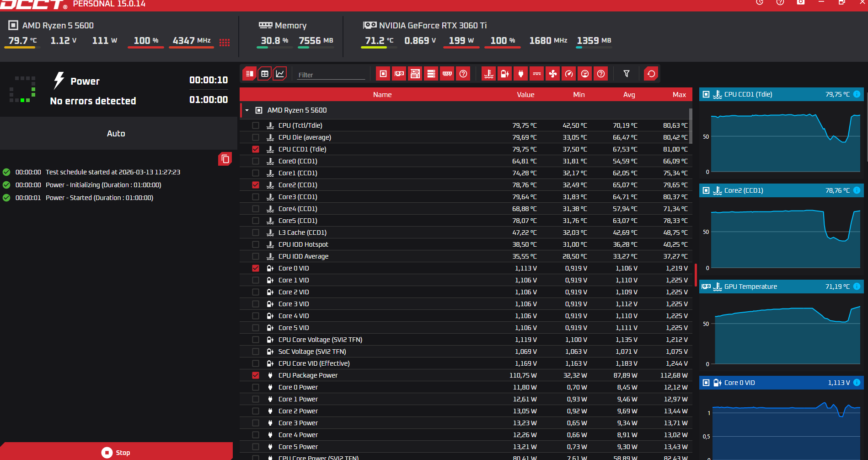Image resolution: width=868 pixels, height=460 pixels.
Task: Uncheck the CPU CCD1 (Tdie) checkbox
Action: coord(256,149)
